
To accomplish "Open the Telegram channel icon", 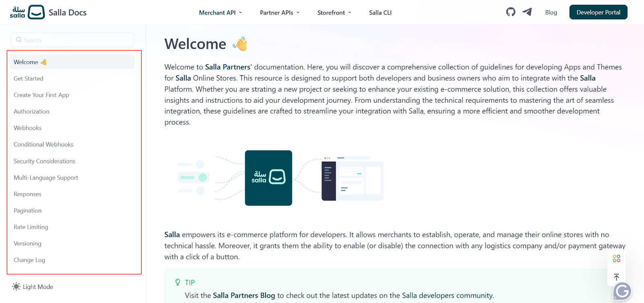I will tap(527, 12).
